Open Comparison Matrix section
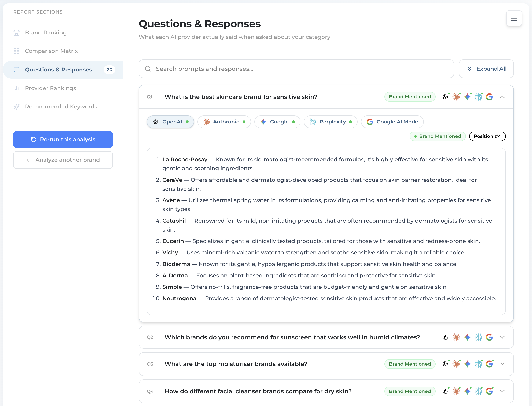Image resolution: width=532 pixels, height=406 pixels. (x=63, y=51)
